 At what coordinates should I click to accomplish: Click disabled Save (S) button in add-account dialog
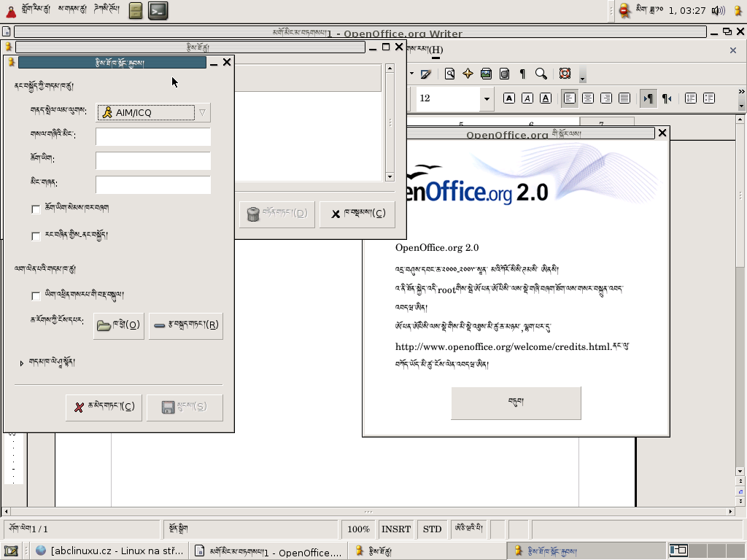[185, 407]
